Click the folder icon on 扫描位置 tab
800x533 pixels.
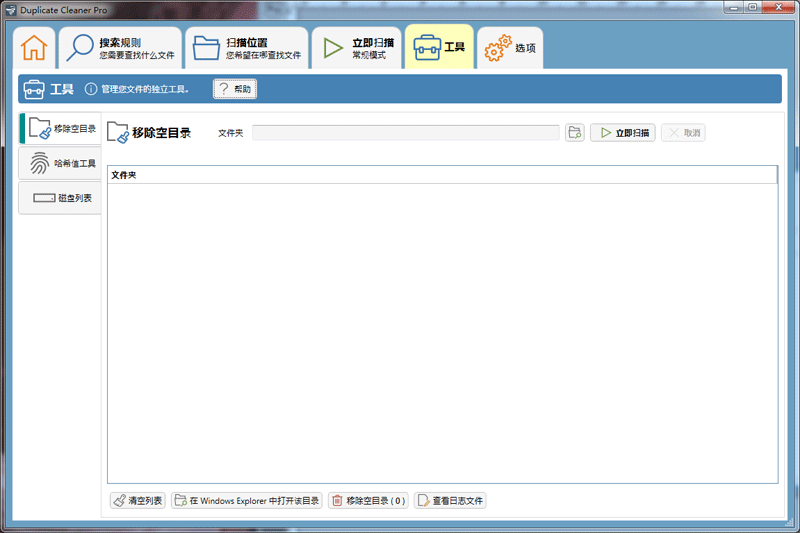(x=206, y=48)
